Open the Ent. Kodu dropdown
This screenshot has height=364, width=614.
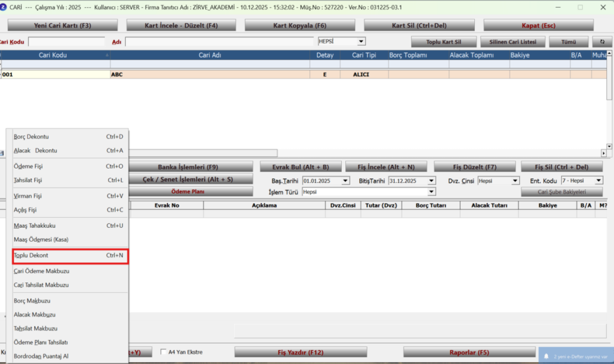(x=598, y=181)
